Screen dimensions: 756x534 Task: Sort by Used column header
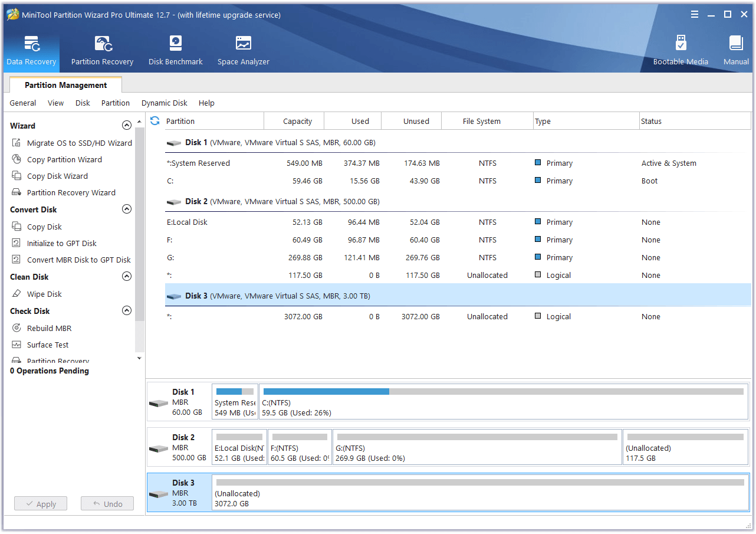point(353,121)
